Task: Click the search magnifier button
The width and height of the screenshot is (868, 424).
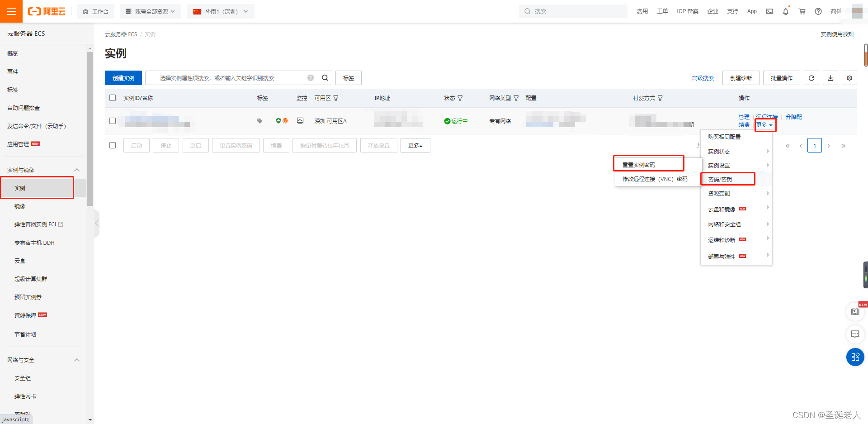Action: point(325,78)
